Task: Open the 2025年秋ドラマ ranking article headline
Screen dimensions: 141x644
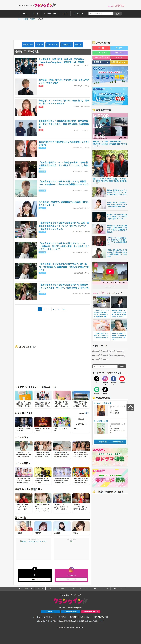Action: [64, 143]
